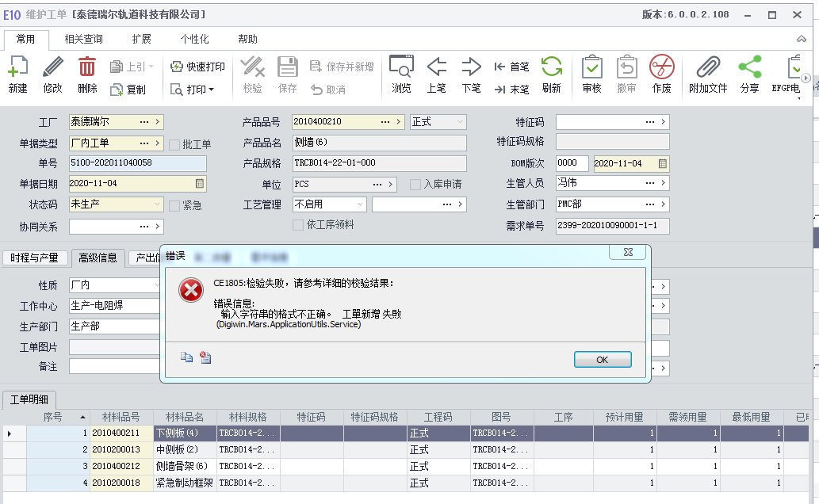Switch to the 常用 ribbon tab
Image resolution: width=819 pixels, height=504 pixels.
[x=25, y=39]
